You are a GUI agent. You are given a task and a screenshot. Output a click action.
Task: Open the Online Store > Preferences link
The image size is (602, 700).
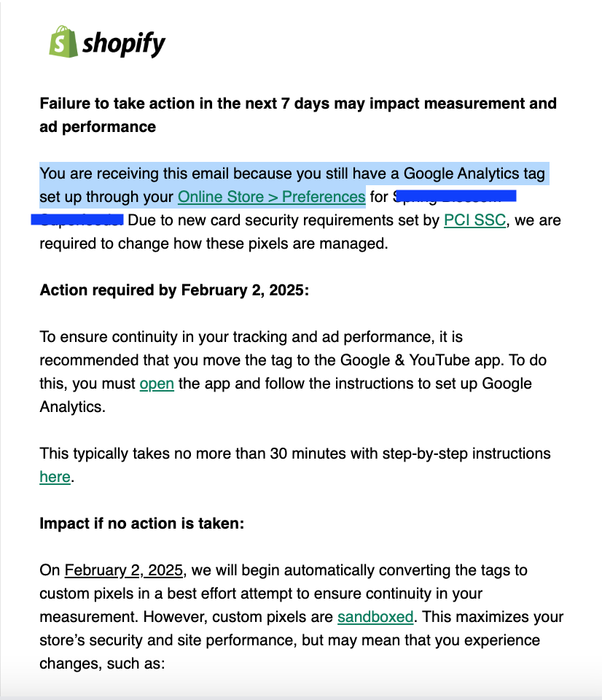tap(271, 197)
